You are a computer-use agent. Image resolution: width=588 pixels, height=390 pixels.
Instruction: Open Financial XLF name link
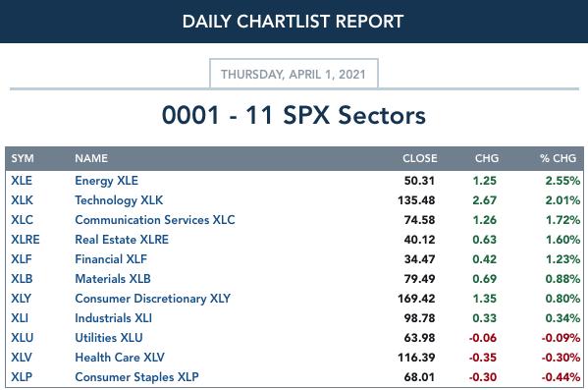[111, 259]
